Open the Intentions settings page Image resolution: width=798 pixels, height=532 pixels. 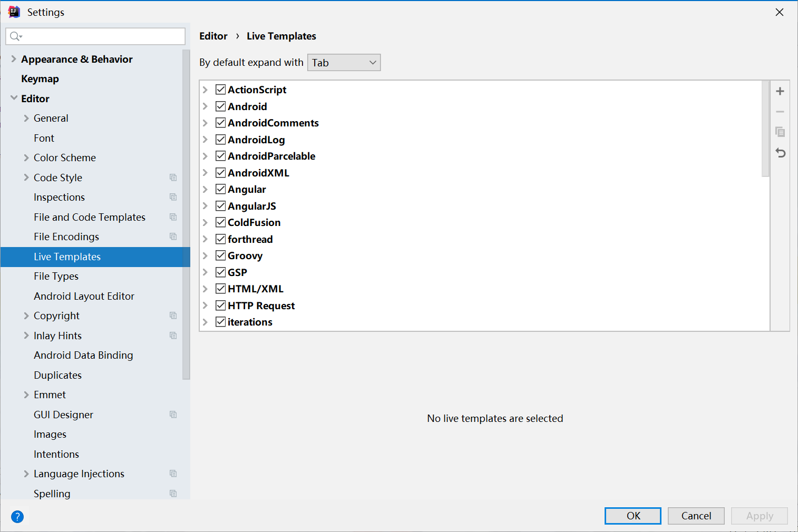[56, 454]
